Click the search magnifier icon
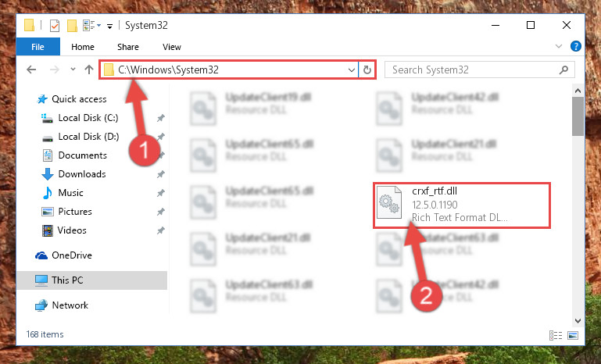The height and width of the screenshot is (364, 601). pyautogui.click(x=563, y=70)
